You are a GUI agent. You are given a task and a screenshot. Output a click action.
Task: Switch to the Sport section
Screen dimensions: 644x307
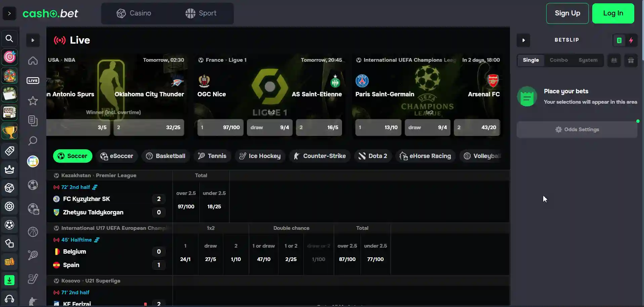pos(201,13)
